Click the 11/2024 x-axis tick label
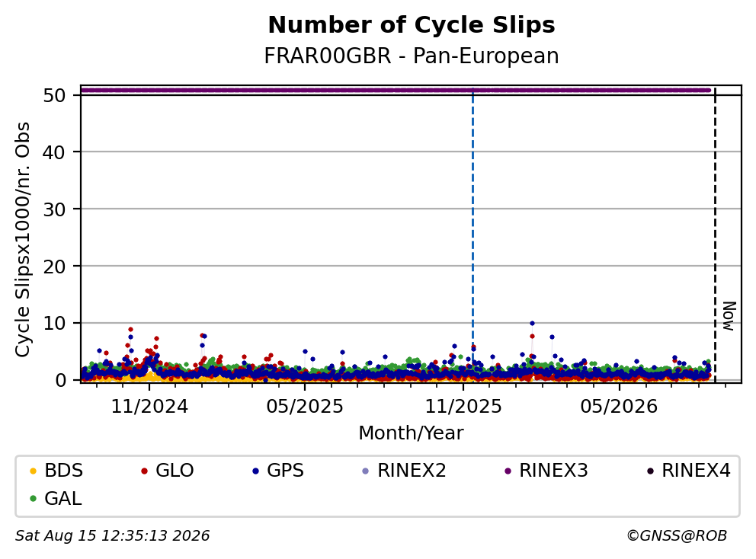 149,407
